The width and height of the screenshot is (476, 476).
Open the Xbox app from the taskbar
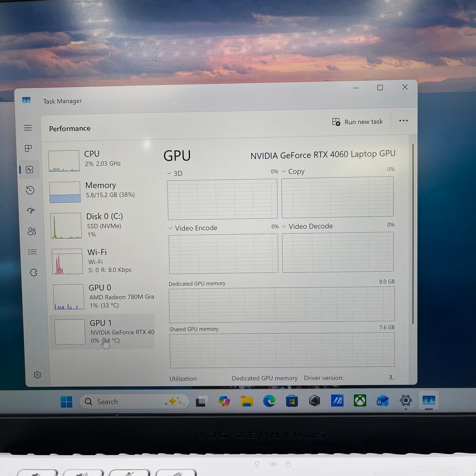tap(359, 401)
